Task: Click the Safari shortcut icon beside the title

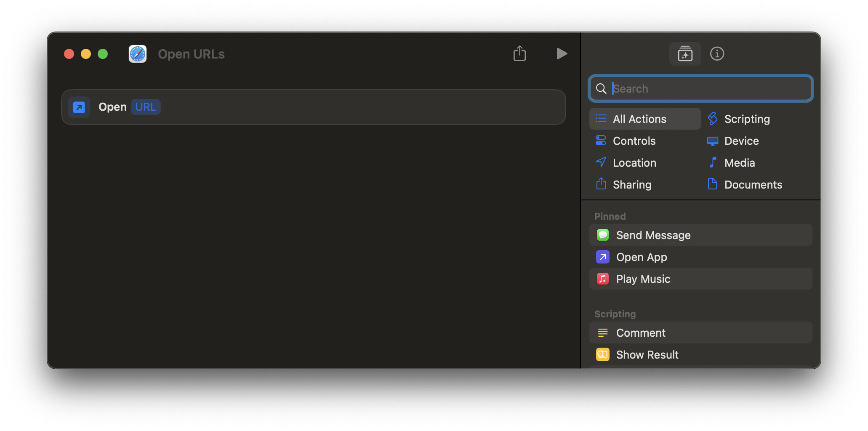Action: point(138,54)
